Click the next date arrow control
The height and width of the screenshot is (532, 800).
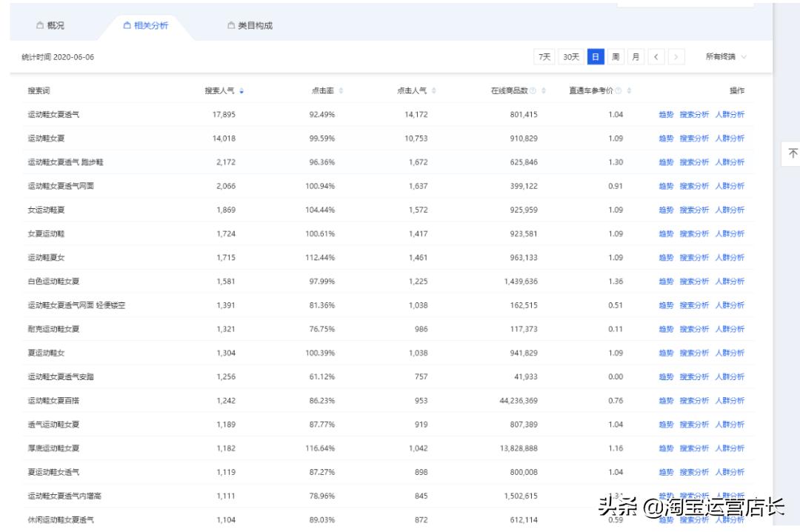point(675,56)
